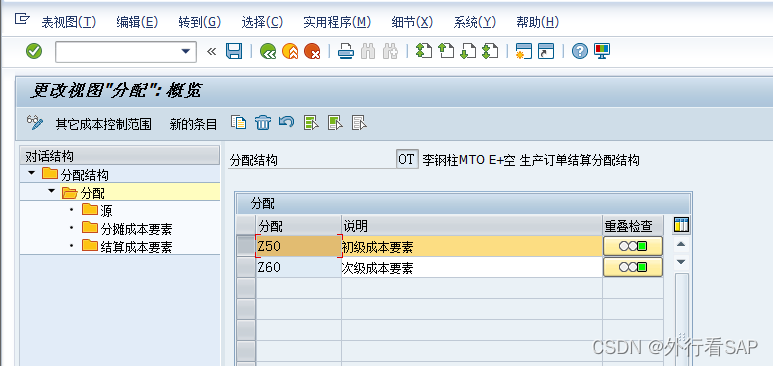Select the 分摊成本要素 folder
The width and height of the screenshot is (773, 366).
127,228
